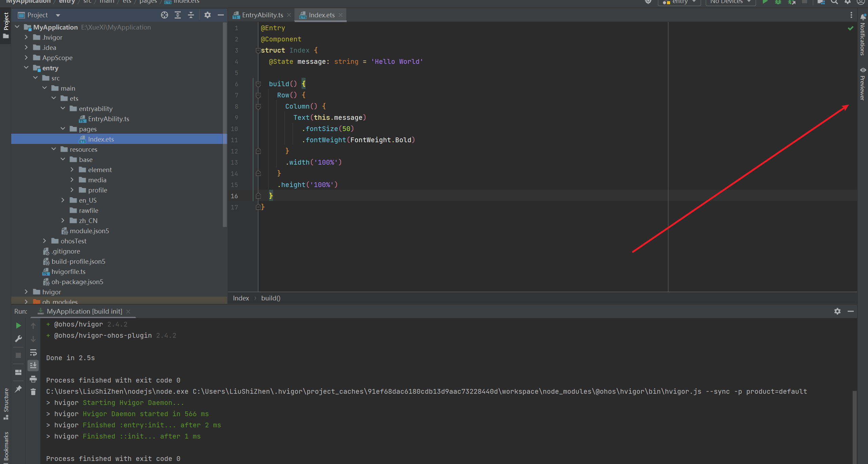Collapse the pages folder
This screenshot has width=868, height=464.
[x=63, y=129]
